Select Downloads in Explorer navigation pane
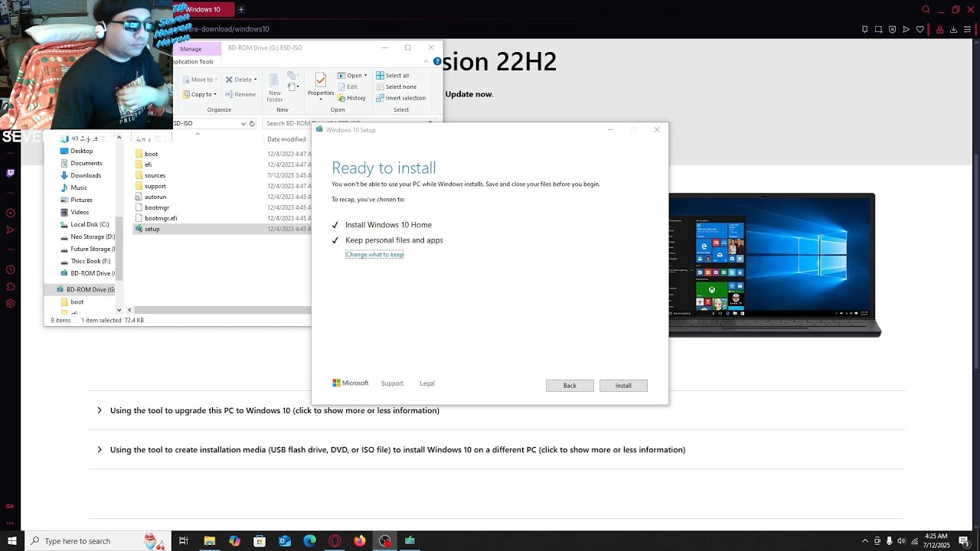This screenshot has width=980, height=551. pyautogui.click(x=86, y=175)
